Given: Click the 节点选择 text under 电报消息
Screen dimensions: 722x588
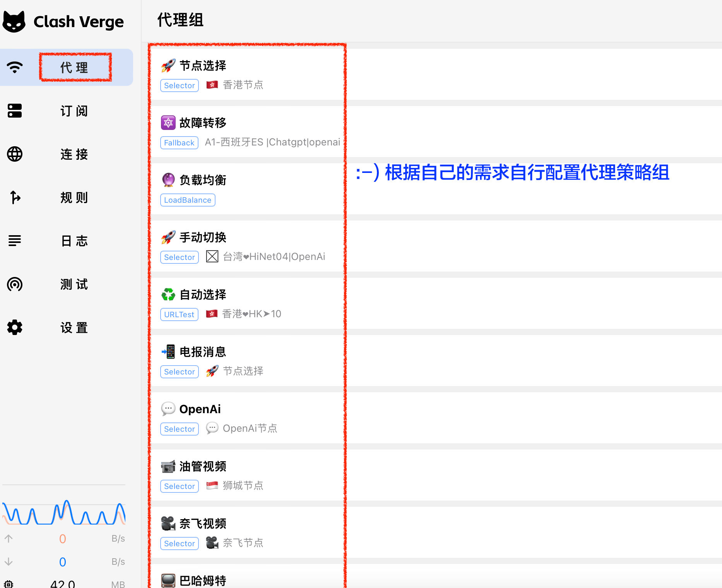Looking at the screenshot, I should pyautogui.click(x=243, y=371).
